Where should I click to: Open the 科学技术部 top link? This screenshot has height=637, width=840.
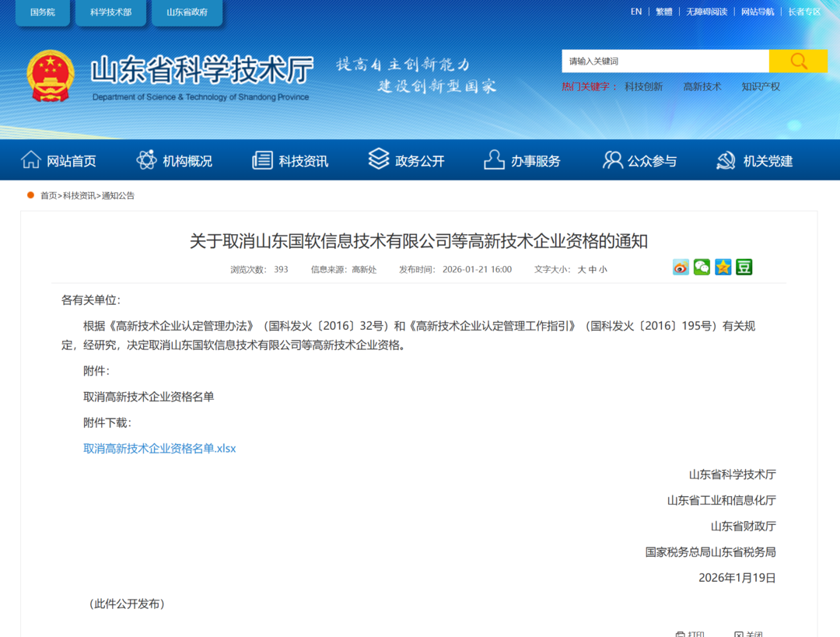[110, 12]
